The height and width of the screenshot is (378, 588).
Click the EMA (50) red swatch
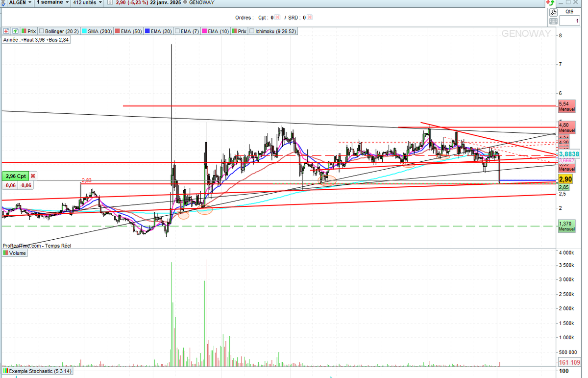pyautogui.click(x=117, y=31)
